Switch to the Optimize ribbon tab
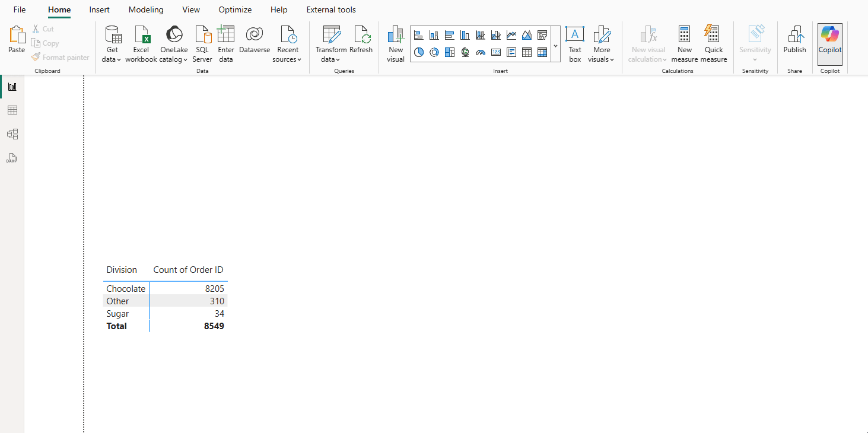 (235, 9)
